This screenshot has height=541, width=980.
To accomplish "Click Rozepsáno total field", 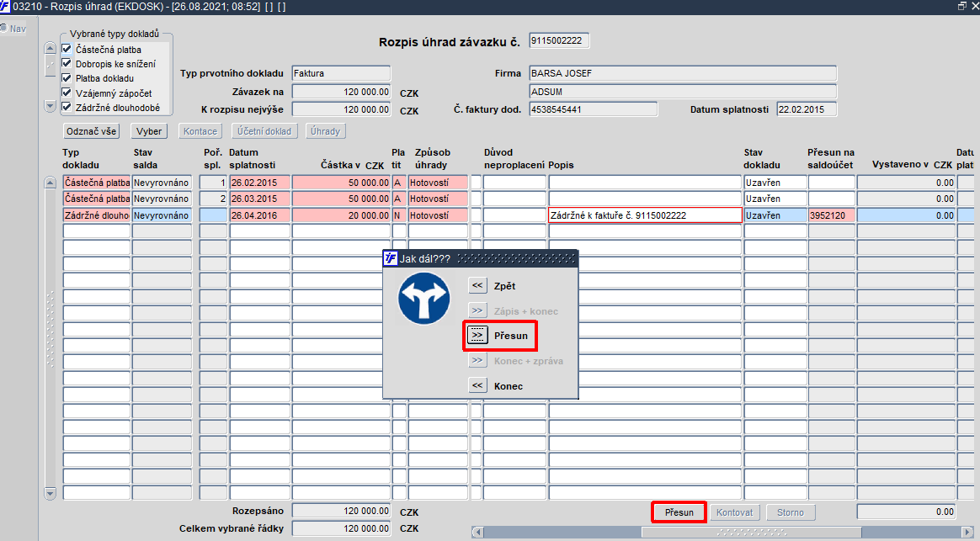I will pos(341,511).
